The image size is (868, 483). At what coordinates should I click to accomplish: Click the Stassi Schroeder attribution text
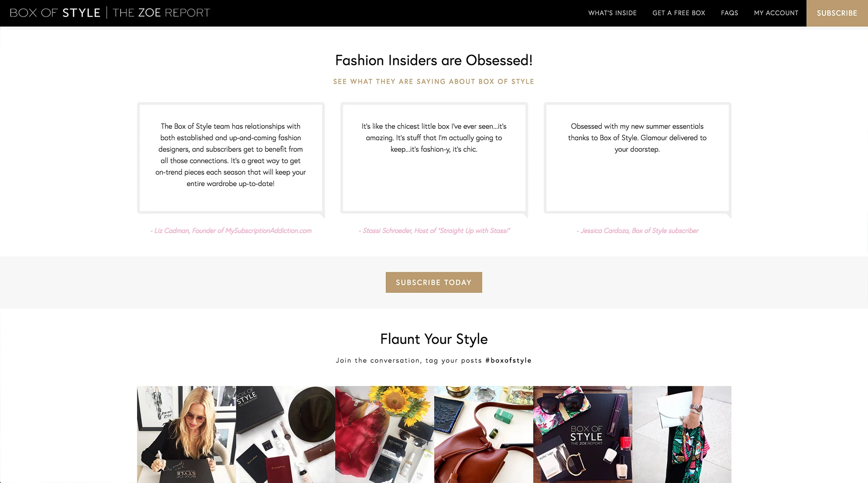pyautogui.click(x=434, y=230)
